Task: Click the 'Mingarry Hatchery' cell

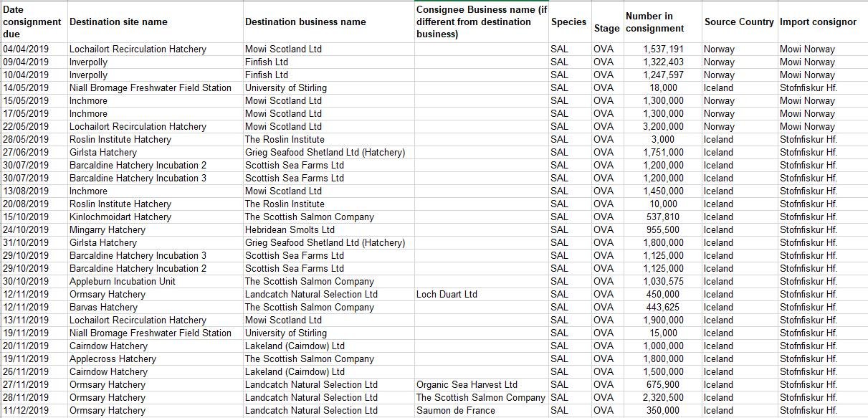Action: (x=107, y=230)
